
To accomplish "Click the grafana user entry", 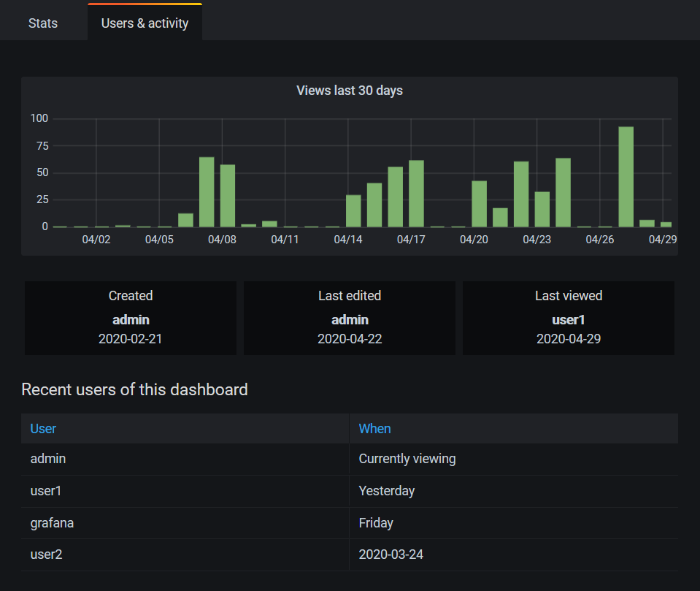I will tap(51, 522).
